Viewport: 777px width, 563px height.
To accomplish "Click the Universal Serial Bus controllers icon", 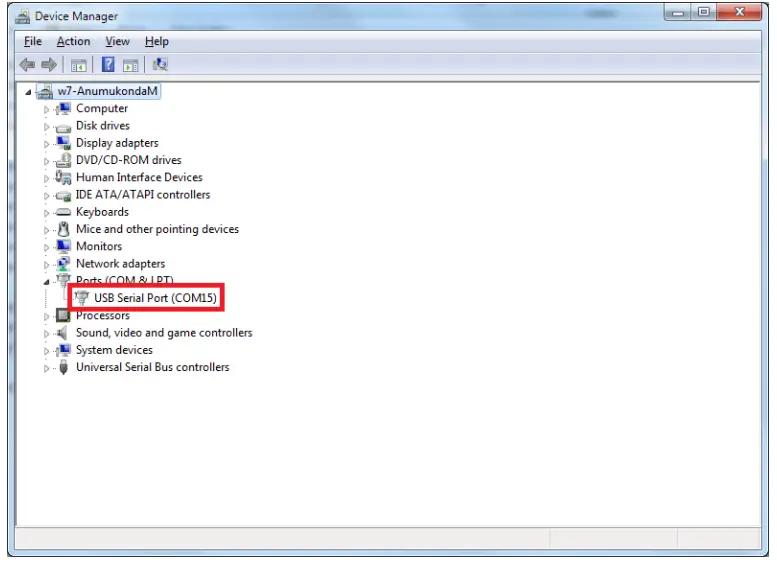I will pos(63,367).
